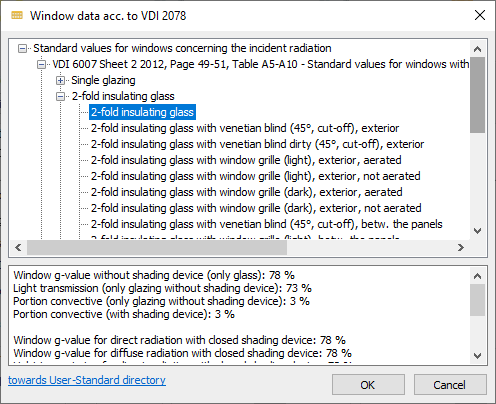Screen dimensions: 496x404
Task: Collapse the 2-fold insulating glass group
Action: click(x=60, y=96)
